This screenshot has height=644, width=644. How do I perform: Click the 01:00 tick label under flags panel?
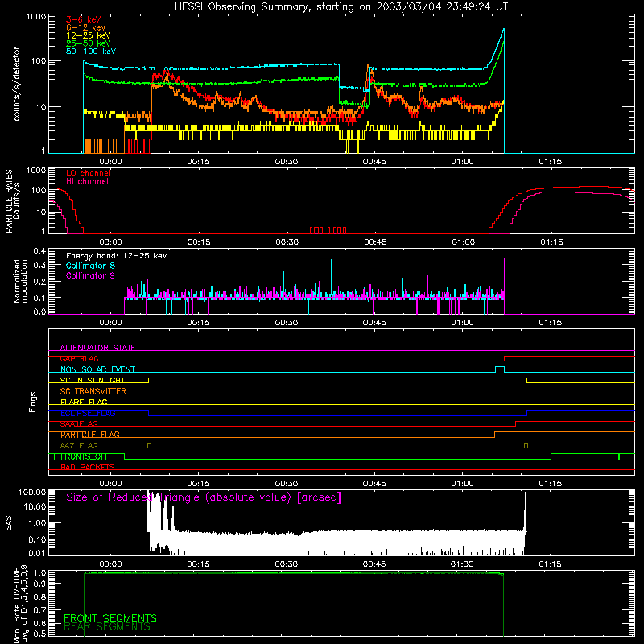(462, 484)
